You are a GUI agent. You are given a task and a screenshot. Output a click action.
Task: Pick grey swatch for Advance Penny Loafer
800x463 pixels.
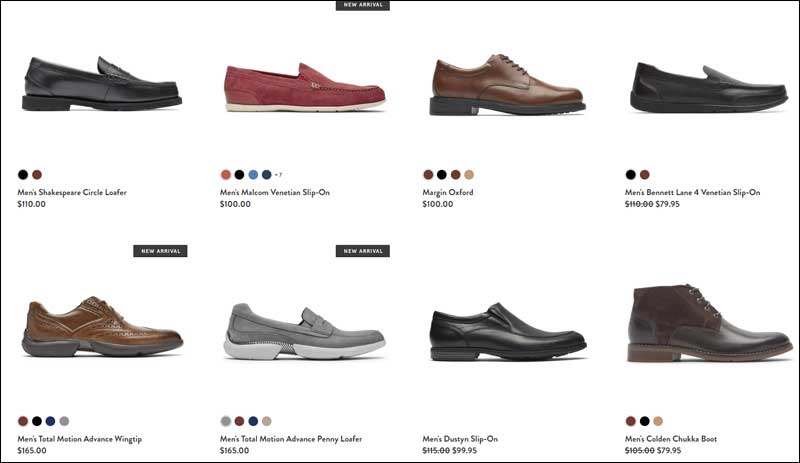tap(226, 421)
